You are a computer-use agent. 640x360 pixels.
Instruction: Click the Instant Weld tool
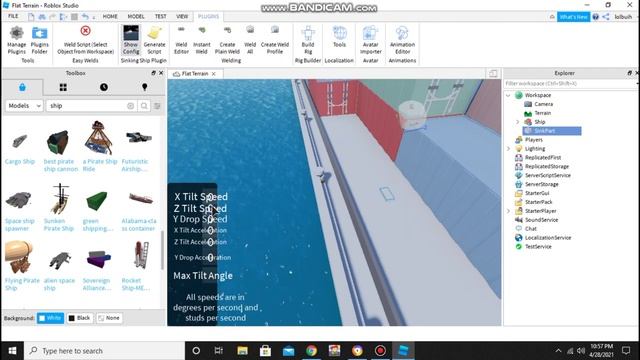(202, 40)
